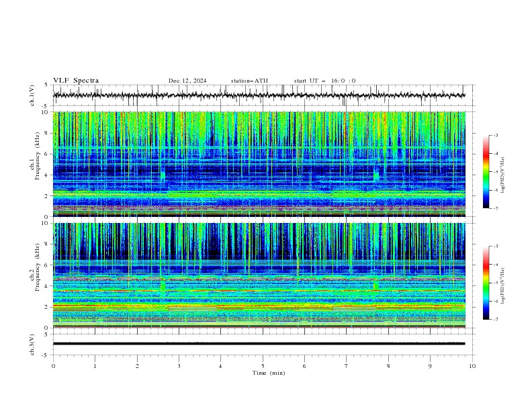Screen dimensions: 532x411
Task: Click the upper log(PSD)(V²/Hz) colorbar label
Action: click(503, 175)
